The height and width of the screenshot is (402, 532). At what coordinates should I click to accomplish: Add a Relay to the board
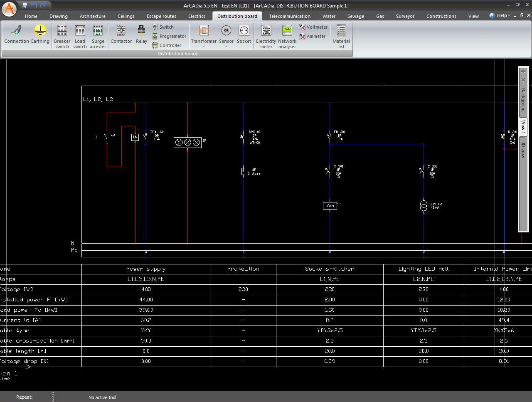pyautogui.click(x=141, y=34)
